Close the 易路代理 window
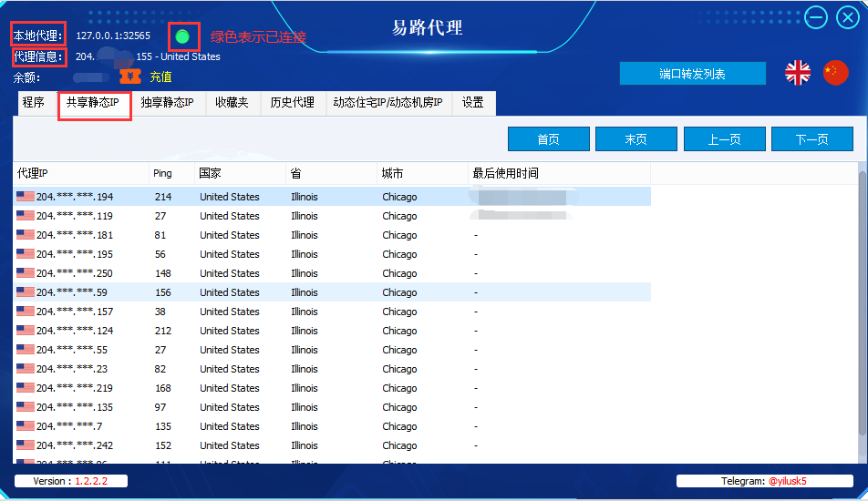 point(848,17)
